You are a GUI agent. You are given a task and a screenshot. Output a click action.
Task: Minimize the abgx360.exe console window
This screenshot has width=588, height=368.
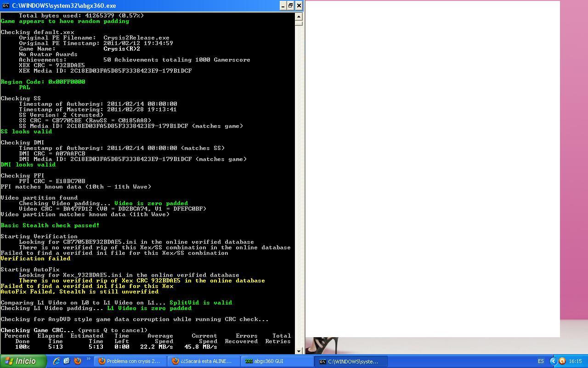283,6
